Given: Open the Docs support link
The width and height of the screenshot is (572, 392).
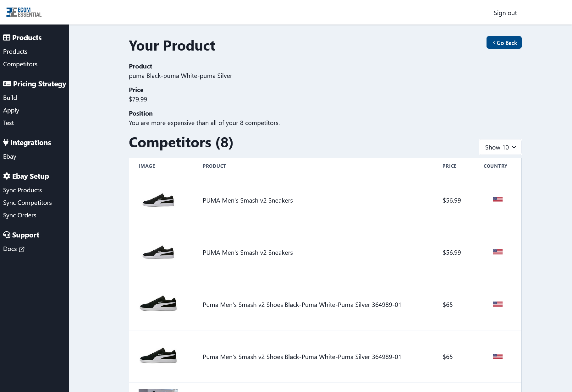Looking at the screenshot, I should 10,248.
